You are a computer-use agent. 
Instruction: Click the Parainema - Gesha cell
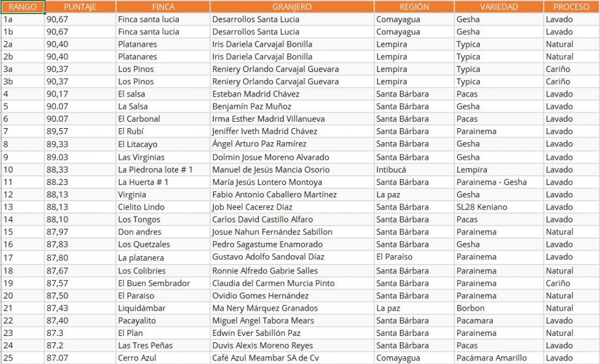coord(499,183)
